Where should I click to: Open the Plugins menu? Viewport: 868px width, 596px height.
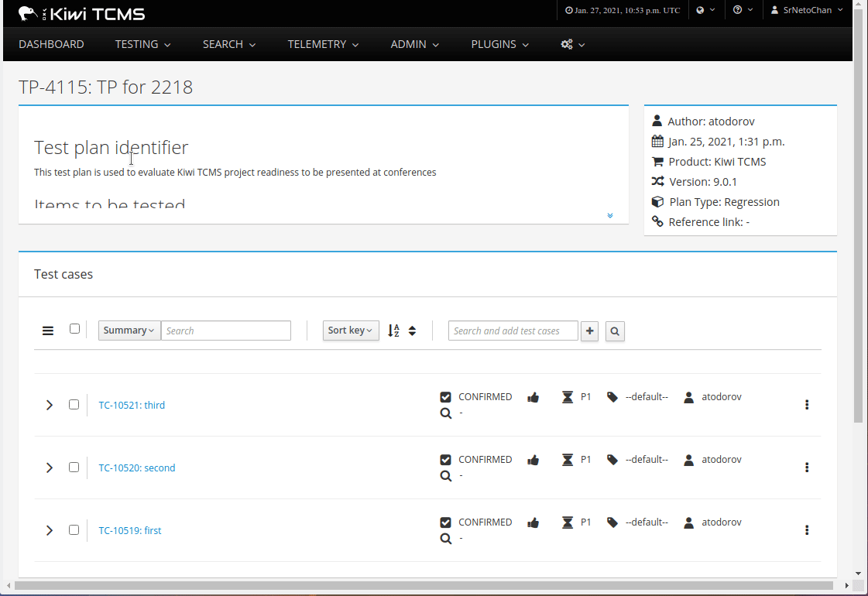click(500, 44)
